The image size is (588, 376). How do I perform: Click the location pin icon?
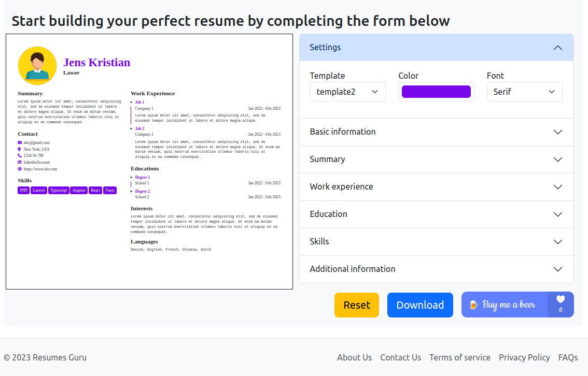point(20,149)
